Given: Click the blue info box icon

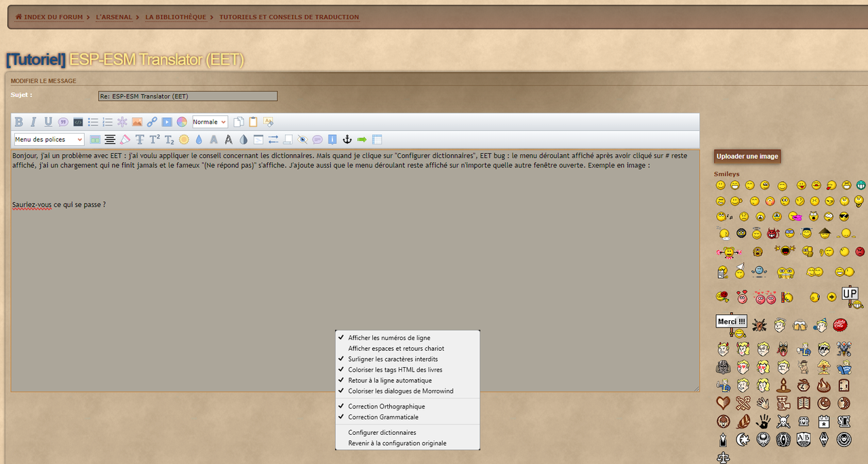Looking at the screenshot, I should (332, 140).
